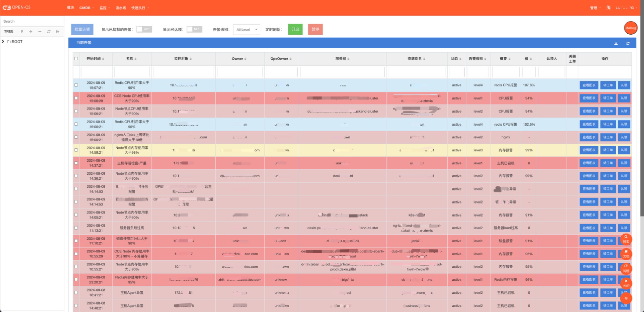
Task: Refresh the current alerts panel icon
Action: pyautogui.click(x=628, y=43)
